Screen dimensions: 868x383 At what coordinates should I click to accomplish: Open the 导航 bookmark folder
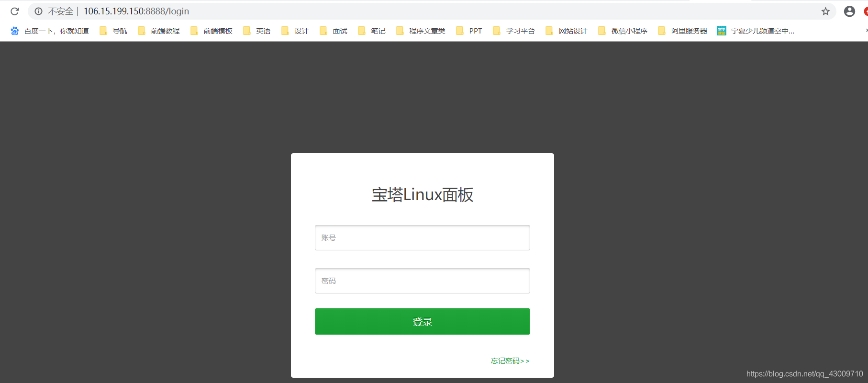113,31
